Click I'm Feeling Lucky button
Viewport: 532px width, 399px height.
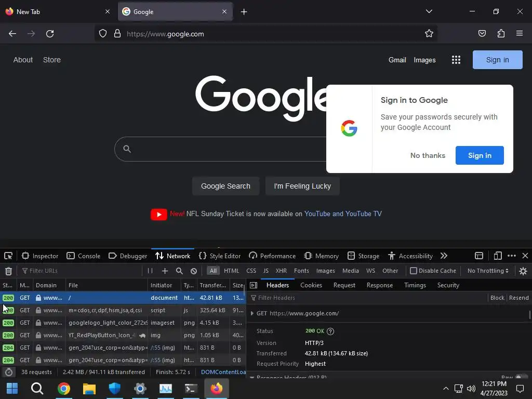[302, 187]
